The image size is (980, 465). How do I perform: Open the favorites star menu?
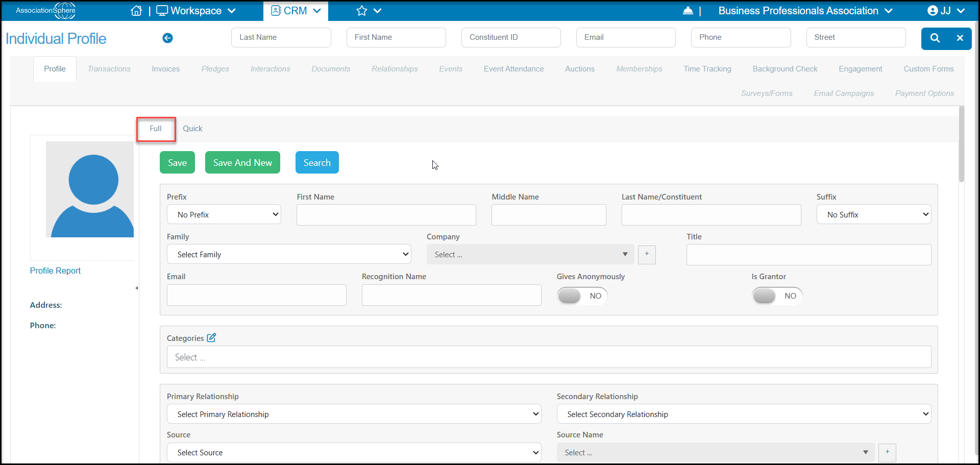click(369, 11)
